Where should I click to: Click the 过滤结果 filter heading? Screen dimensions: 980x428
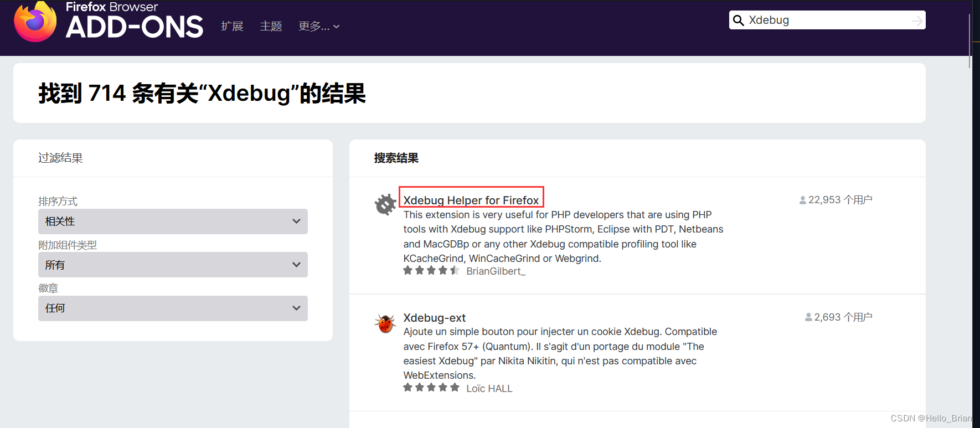pyautogui.click(x=60, y=158)
